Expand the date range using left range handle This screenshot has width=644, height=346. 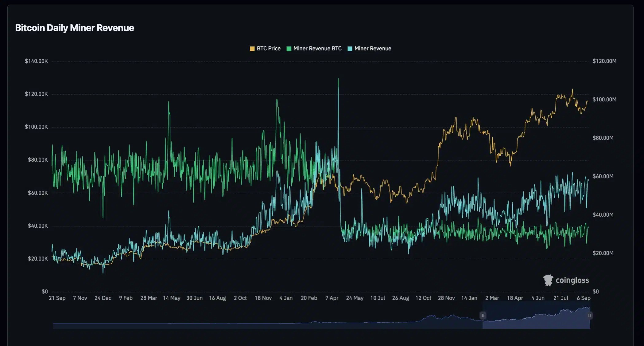click(x=483, y=316)
